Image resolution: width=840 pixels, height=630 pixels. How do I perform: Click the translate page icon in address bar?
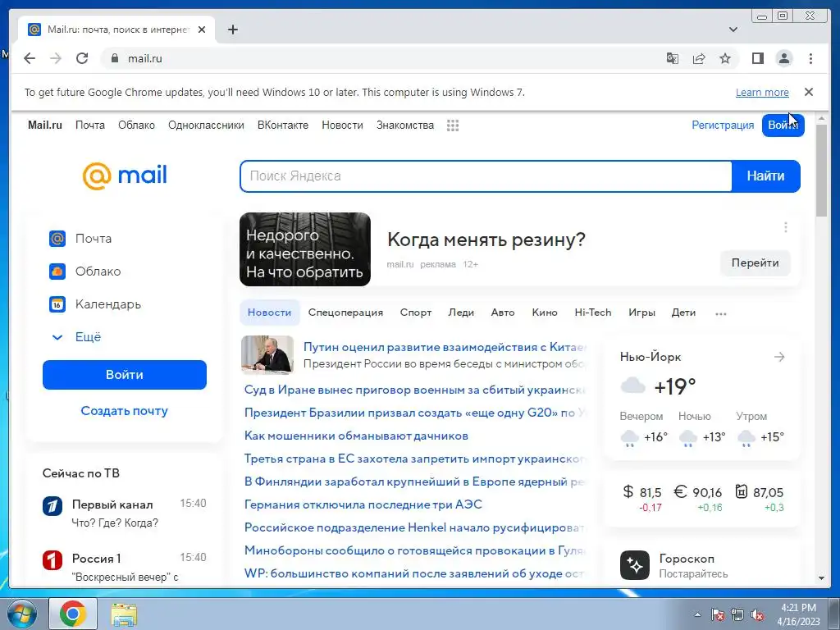673,58
